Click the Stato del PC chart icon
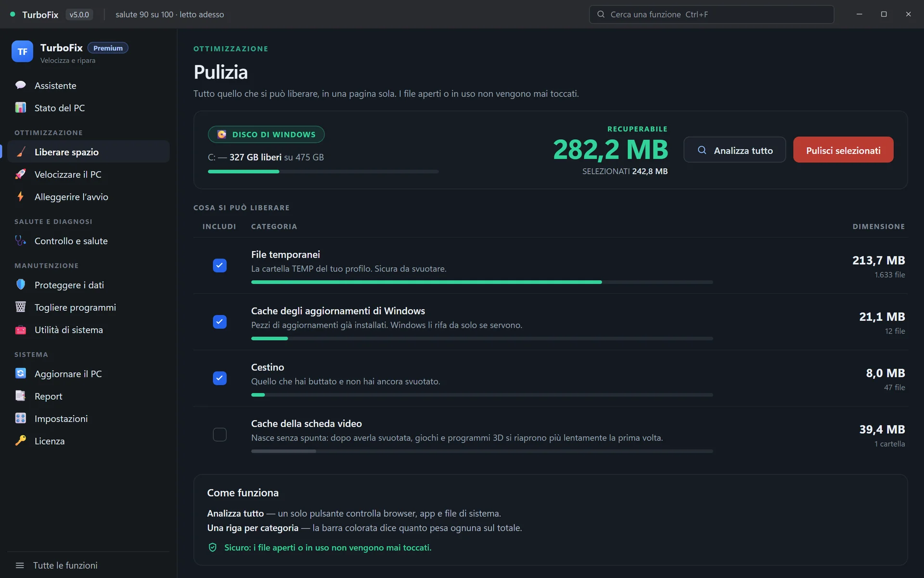Image resolution: width=924 pixels, height=578 pixels. click(x=21, y=107)
